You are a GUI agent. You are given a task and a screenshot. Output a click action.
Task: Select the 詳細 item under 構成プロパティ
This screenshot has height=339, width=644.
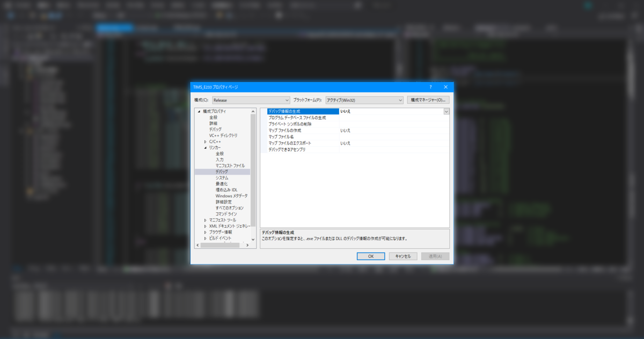tap(213, 123)
